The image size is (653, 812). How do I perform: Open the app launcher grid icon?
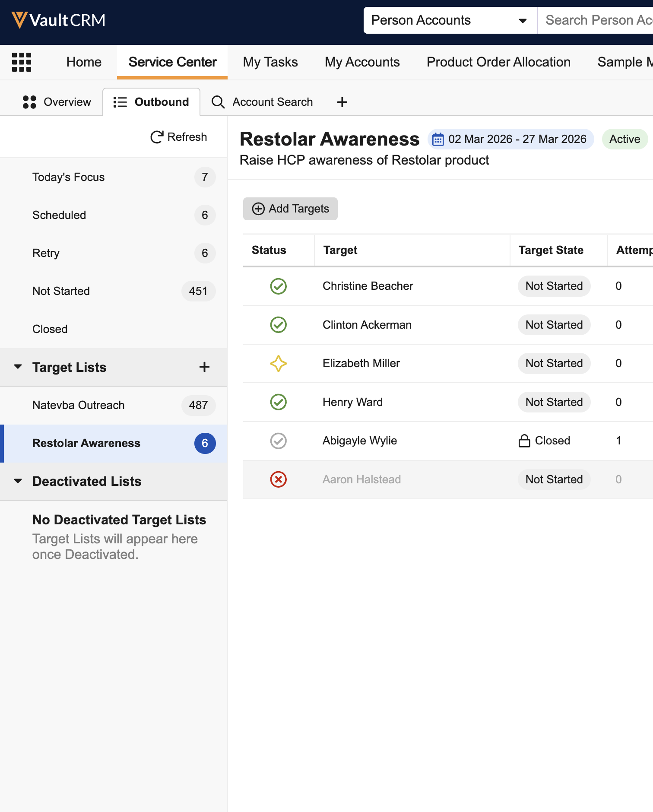pos(21,62)
